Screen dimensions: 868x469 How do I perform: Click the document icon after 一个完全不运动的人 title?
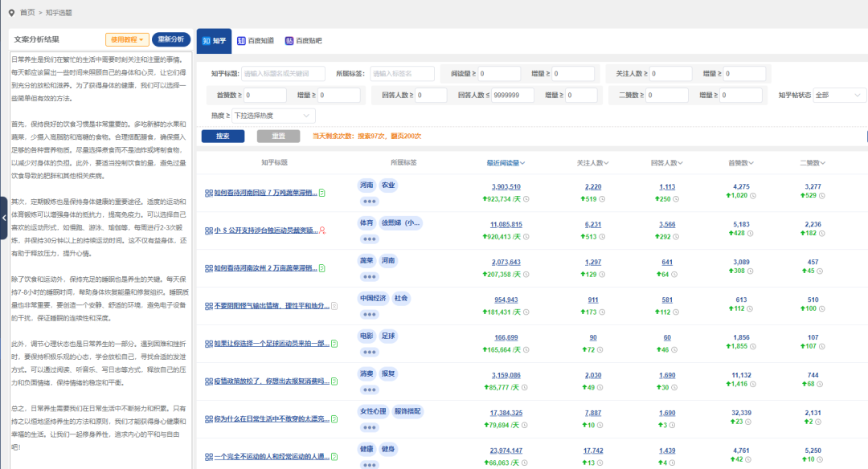pos(334,456)
